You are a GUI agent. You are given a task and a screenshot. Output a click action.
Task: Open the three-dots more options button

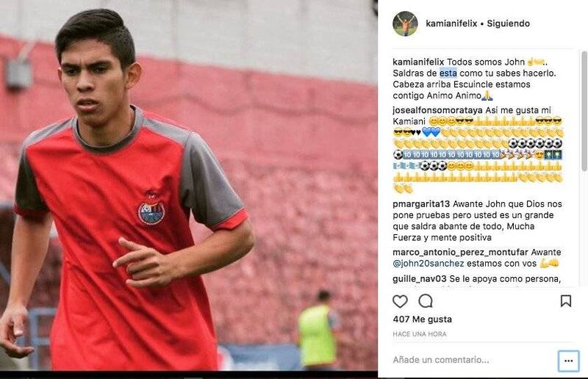[568, 361]
